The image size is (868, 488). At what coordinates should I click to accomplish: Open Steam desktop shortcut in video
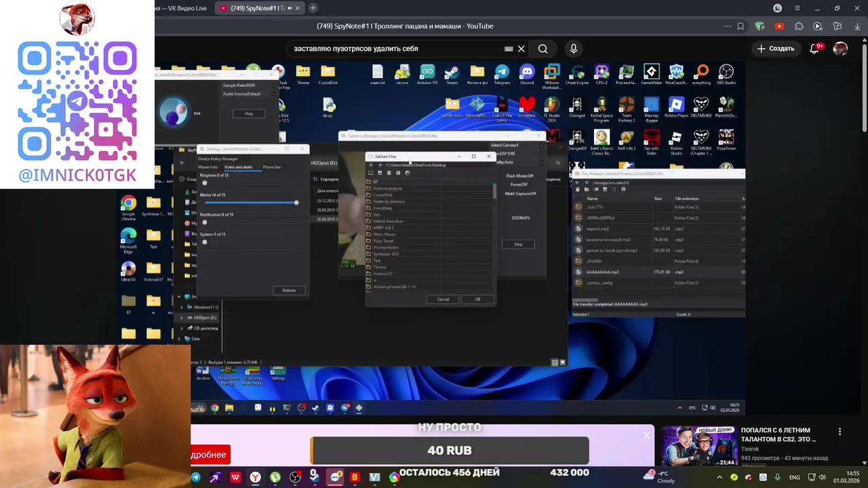pyautogui.click(x=452, y=74)
